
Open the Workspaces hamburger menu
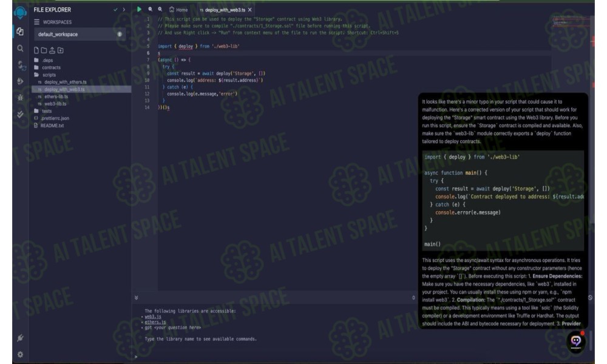coord(37,22)
